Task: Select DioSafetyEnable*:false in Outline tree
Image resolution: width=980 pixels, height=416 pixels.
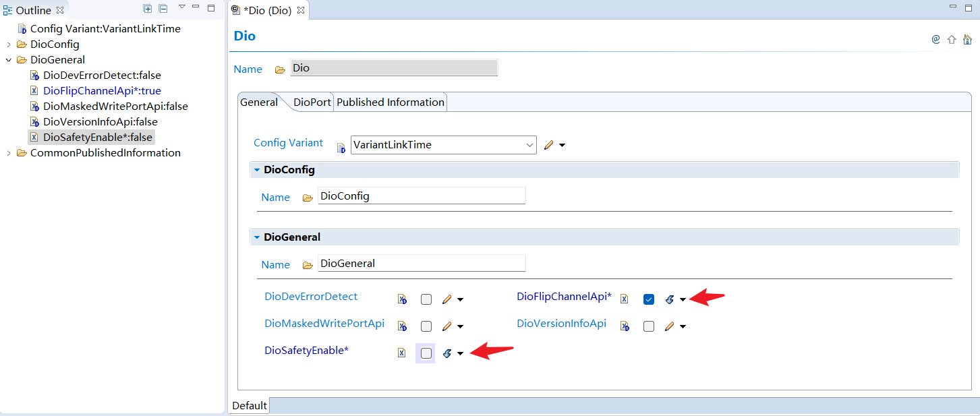Action: 91,138
